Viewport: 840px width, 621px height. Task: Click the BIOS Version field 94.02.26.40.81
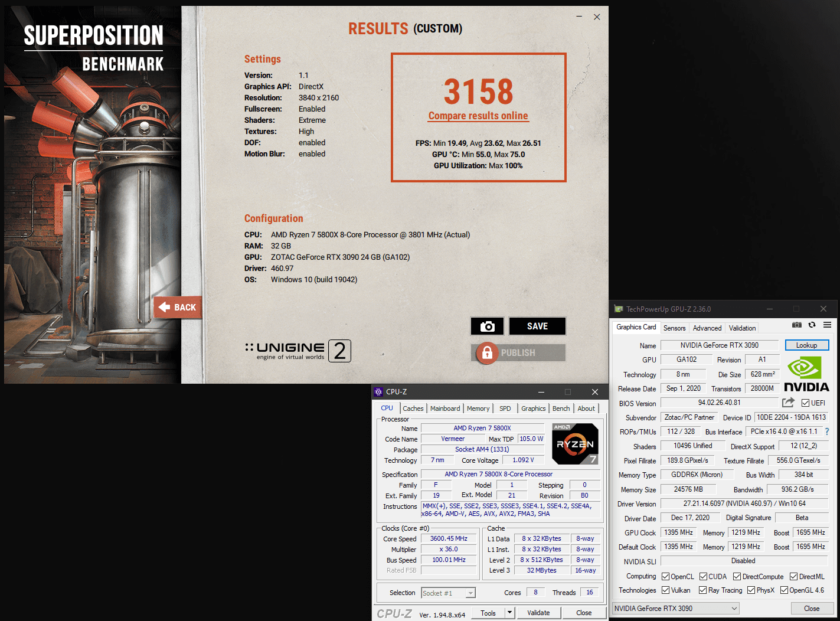[719, 403]
